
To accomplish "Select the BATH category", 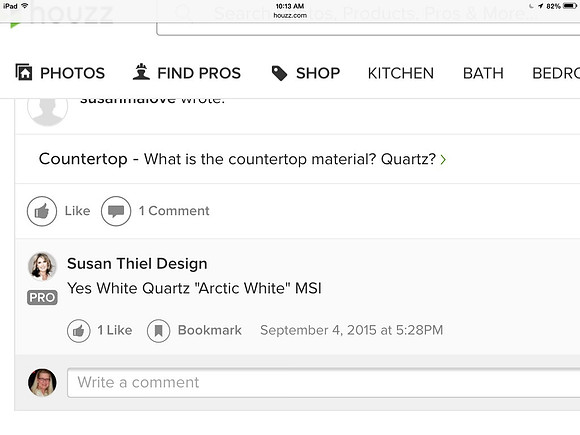I will pyautogui.click(x=483, y=73).
